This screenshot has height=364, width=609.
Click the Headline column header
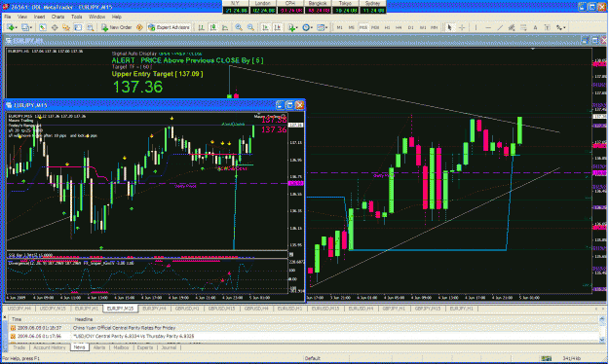tap(84, 319)
